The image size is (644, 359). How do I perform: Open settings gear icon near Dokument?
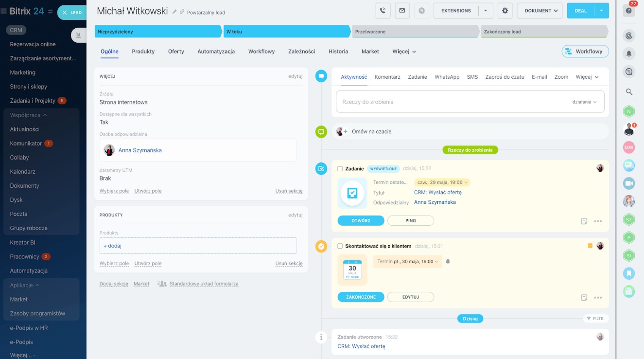505,11
